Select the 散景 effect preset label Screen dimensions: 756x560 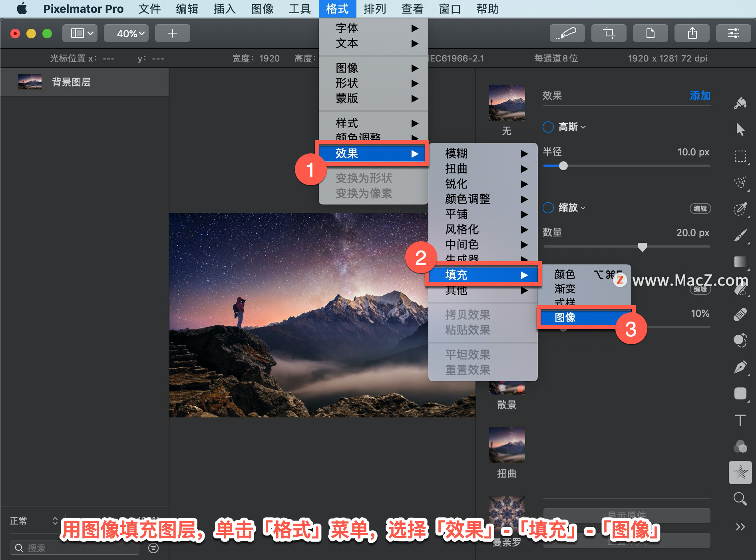pyautogui.click(x=507, y=405)
